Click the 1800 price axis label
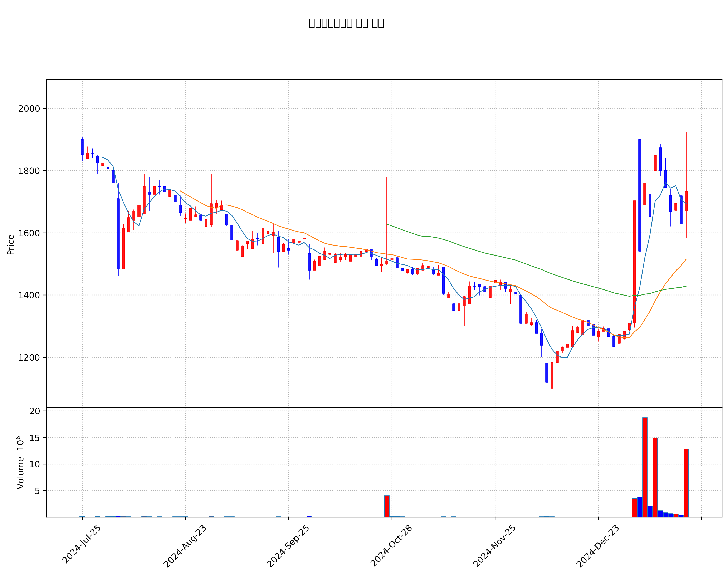 tap(29, 171)
